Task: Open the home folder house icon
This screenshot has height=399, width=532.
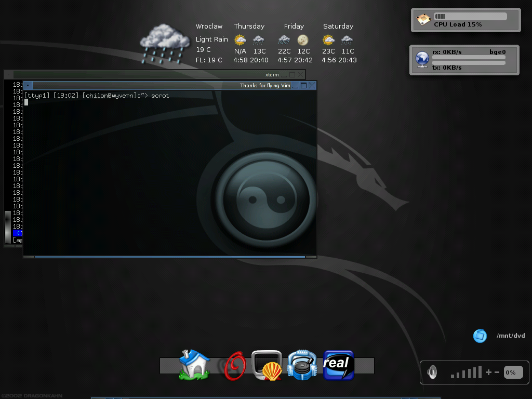Action: coord(194,364)
